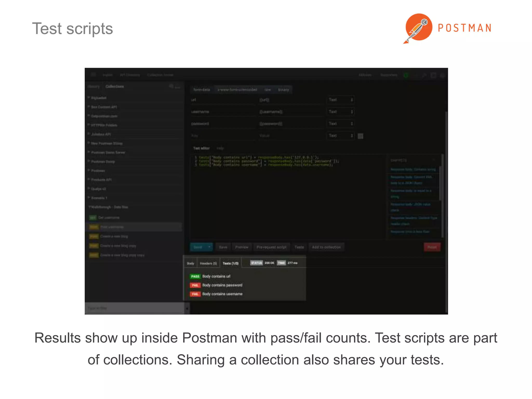Screen dimensions: 532x399
Task: Open the Send button dropdown arrow
Action: coord(209,247)
